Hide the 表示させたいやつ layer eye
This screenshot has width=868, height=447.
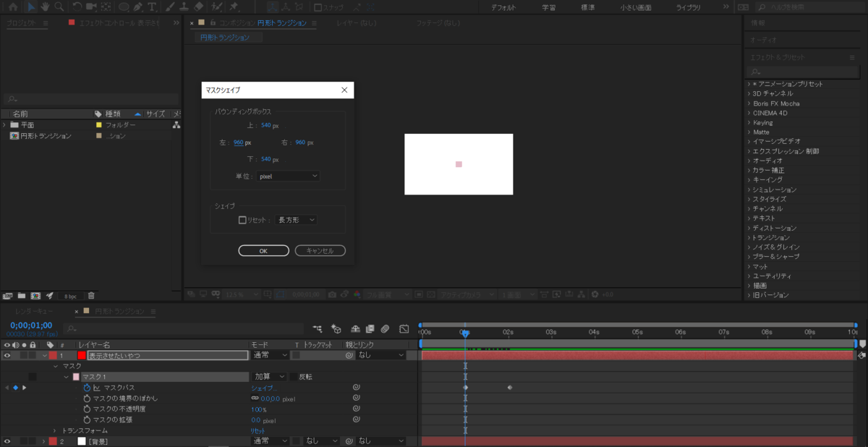click(7, 356)
